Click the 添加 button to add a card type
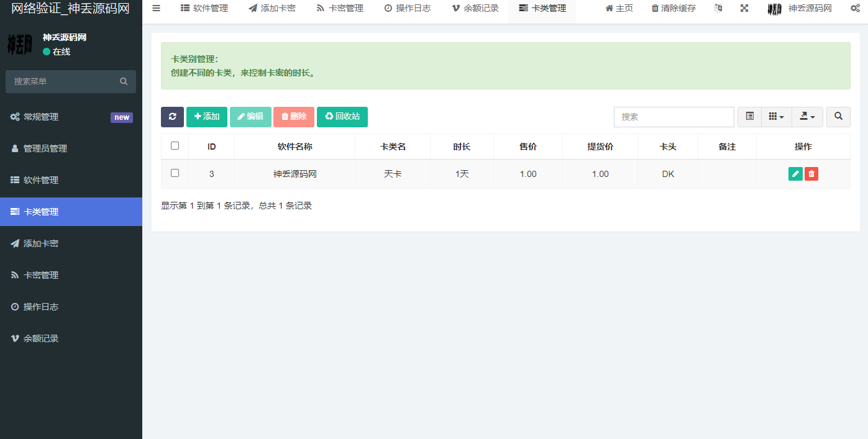The image size is (868, 439). tap(207, 117)
